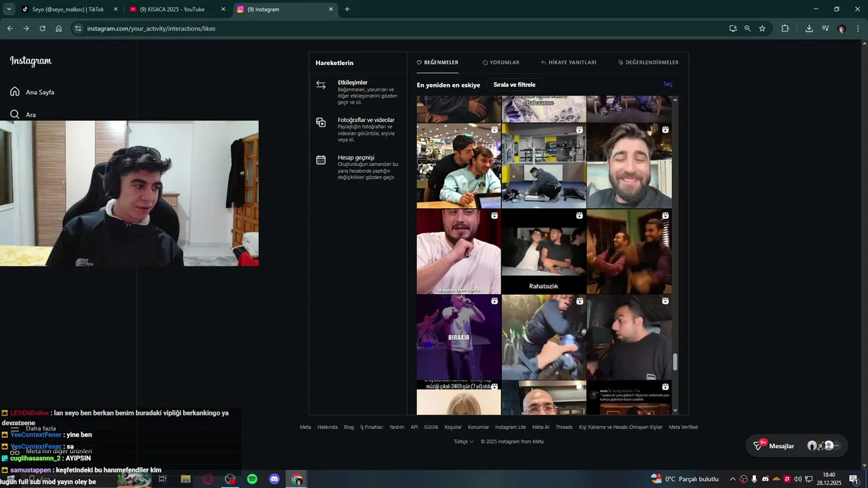The width and height of the screenshot is (868, 488).
Task: Show hidden system tray icons
Action: (x=732, y=479)
